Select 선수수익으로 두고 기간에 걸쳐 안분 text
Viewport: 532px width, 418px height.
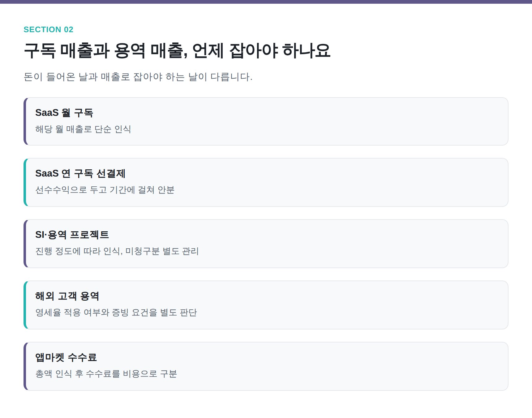(x=105, y=189)
